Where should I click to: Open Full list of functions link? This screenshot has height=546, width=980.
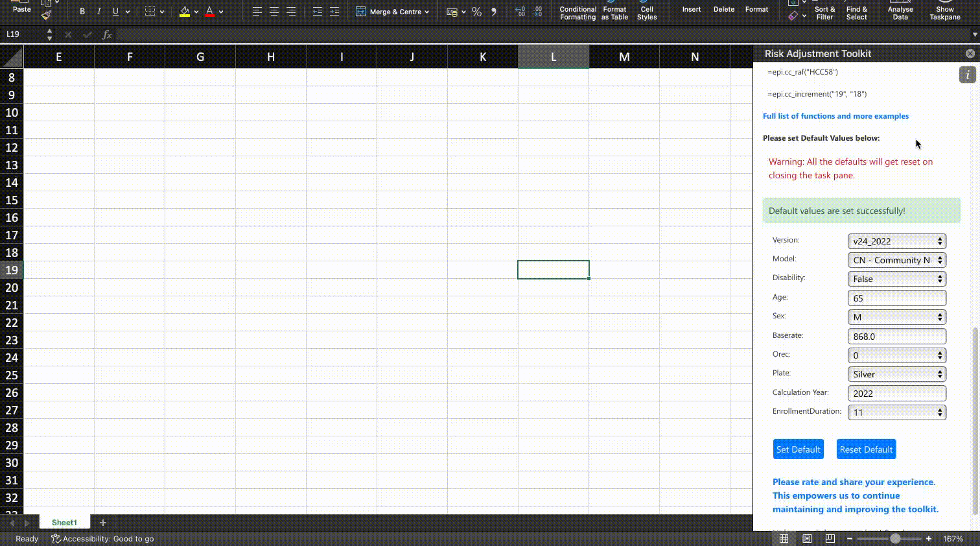[835, 116]
